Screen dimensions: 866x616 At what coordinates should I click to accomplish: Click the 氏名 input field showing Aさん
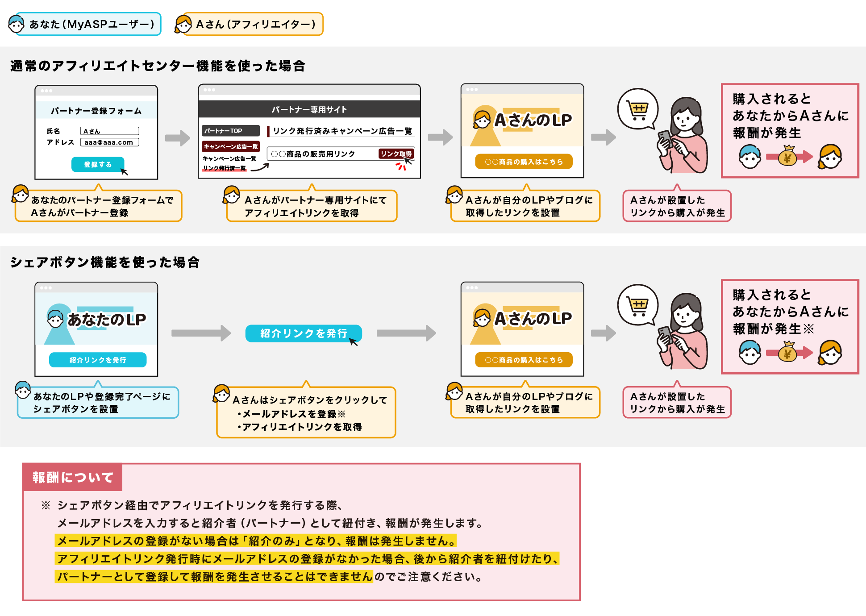[x=110, y=131]
